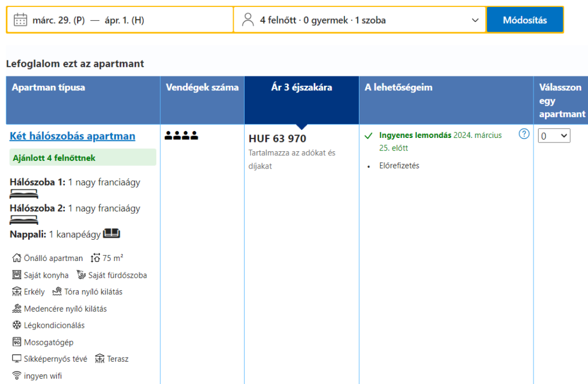Click the Tóra nyíló kilátás text
588x384 pixels.
(94, 291)
